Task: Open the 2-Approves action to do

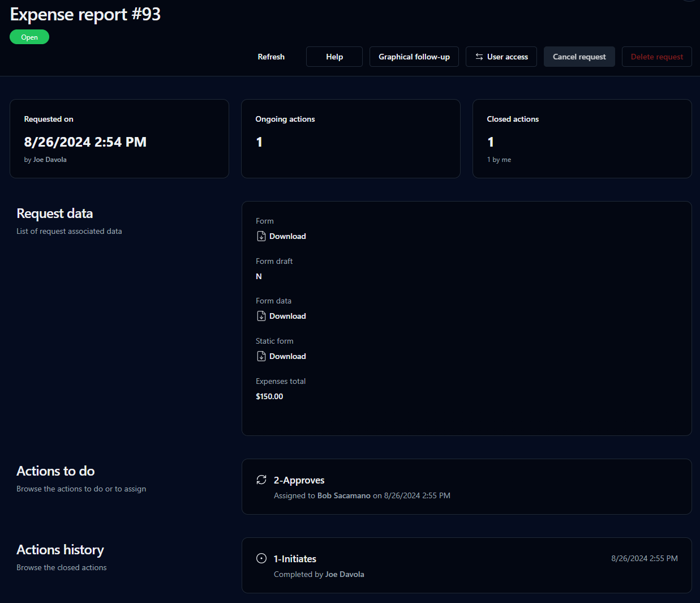Action: click(x=299, y=480)
